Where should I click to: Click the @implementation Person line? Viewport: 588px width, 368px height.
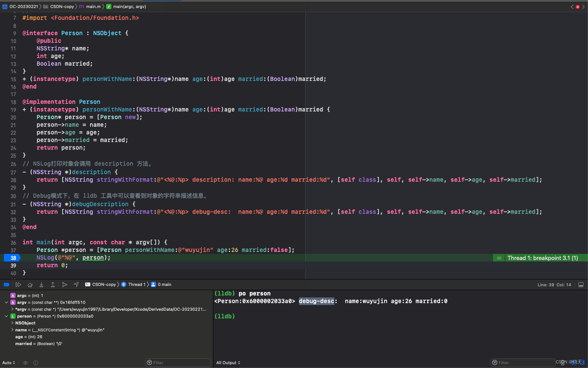[x=61, y=102]
